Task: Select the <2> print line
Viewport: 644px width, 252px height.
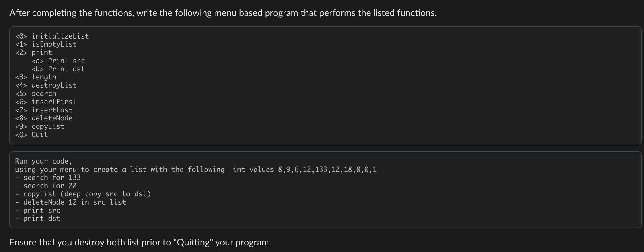Action: tap(34, 53)
